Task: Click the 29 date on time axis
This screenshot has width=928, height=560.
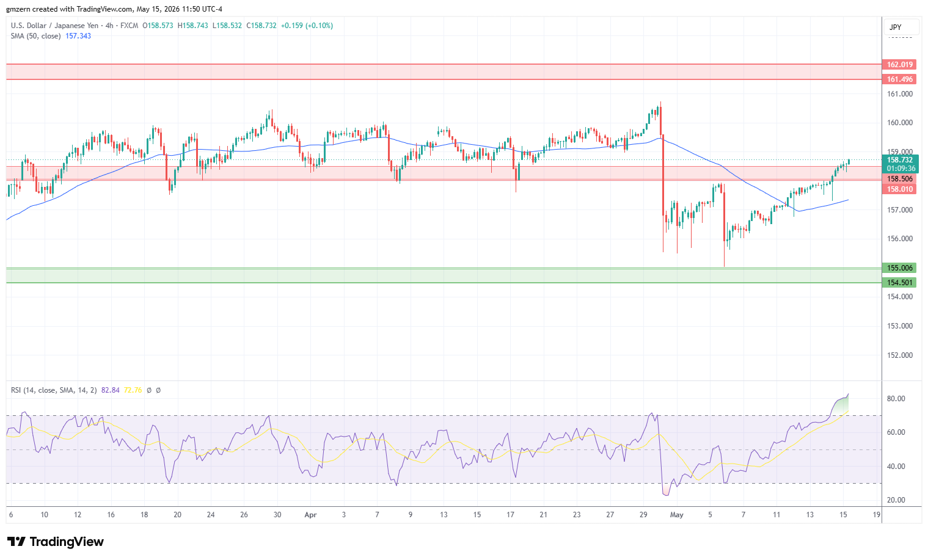Action: click(x=643, y=515)
